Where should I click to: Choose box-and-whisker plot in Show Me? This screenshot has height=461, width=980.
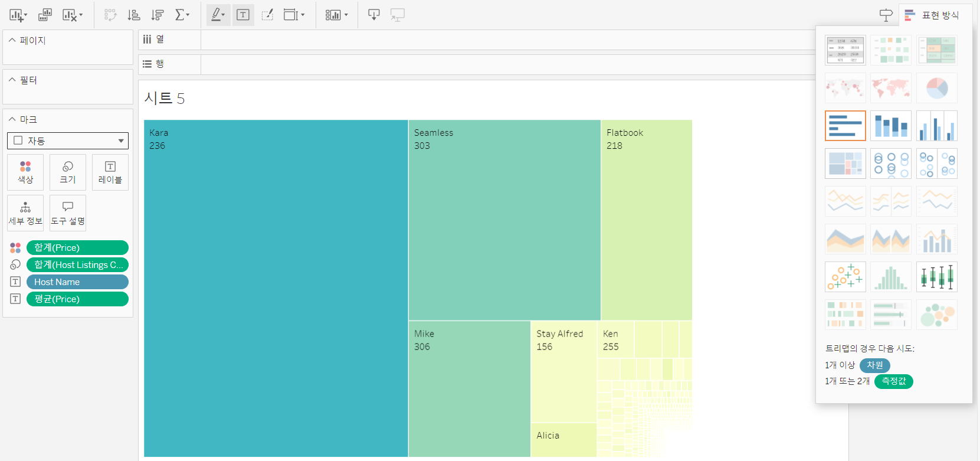[x=937, y=277]
